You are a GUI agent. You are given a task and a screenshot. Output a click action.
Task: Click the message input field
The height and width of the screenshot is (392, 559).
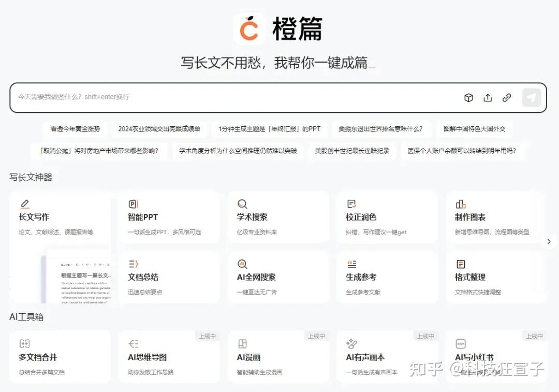[233, 97]
